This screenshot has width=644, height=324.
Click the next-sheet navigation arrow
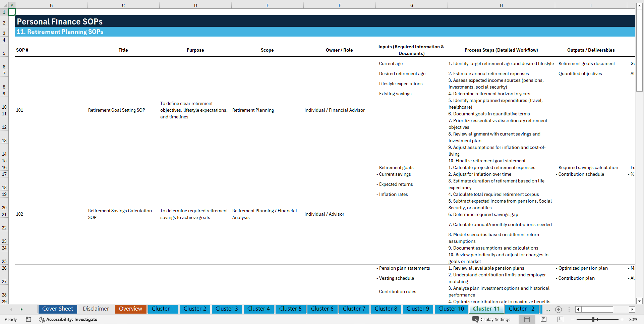tap(21, 309)
